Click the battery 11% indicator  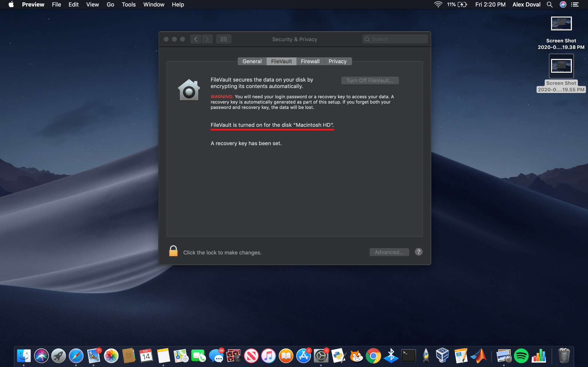457,5
